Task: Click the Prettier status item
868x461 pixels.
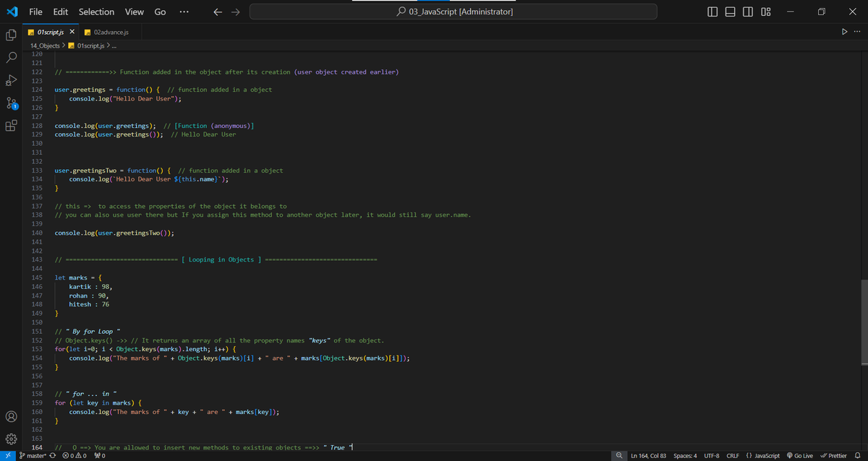Action: (834, 456)
